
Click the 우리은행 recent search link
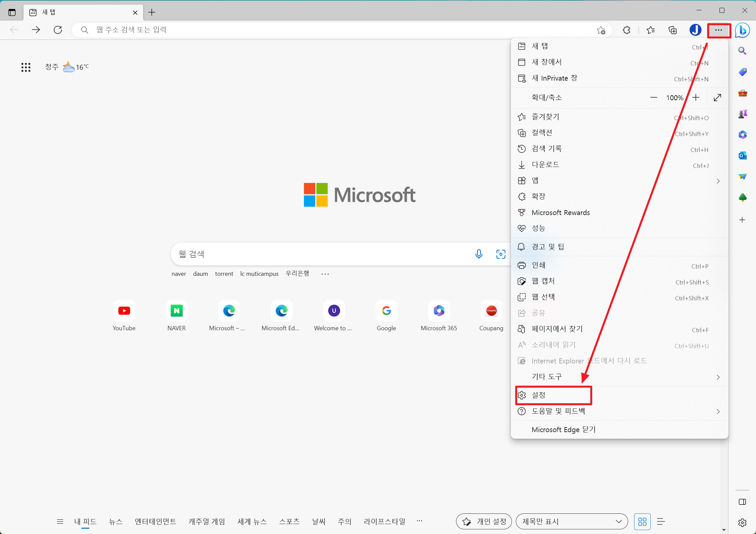click(x=298, y=273)
